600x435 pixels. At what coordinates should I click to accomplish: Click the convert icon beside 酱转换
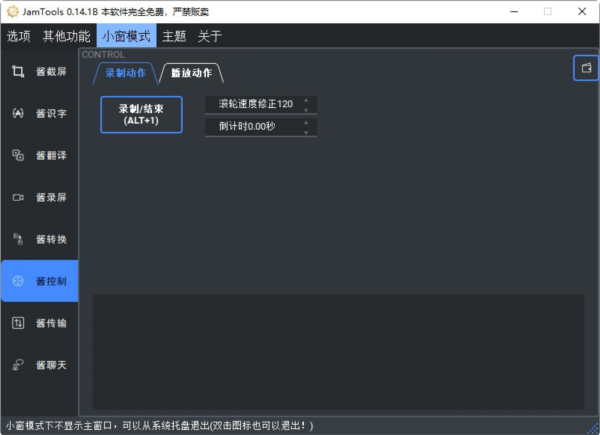click(18, 239)
